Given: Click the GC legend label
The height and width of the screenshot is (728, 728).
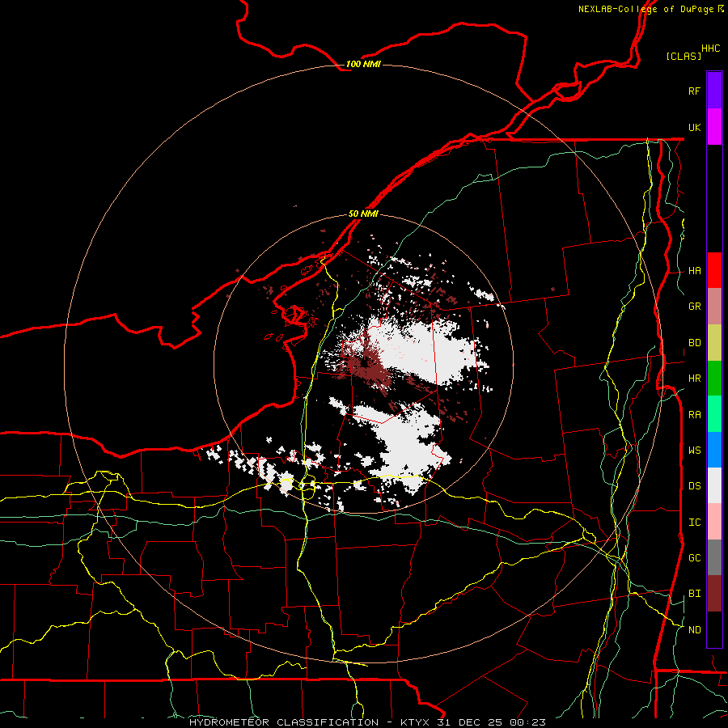Looking at the screenshot, I should [x=694, y=558].
